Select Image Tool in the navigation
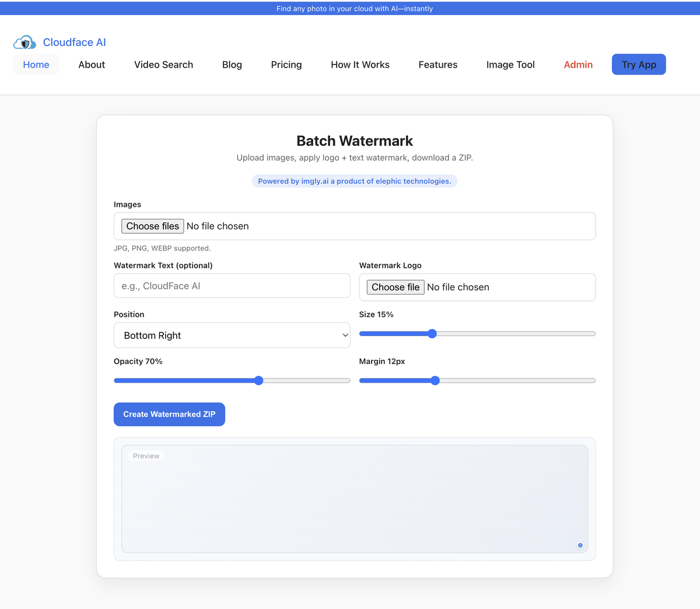This screenshot has height=609, width=700. [x=510, y=65]
